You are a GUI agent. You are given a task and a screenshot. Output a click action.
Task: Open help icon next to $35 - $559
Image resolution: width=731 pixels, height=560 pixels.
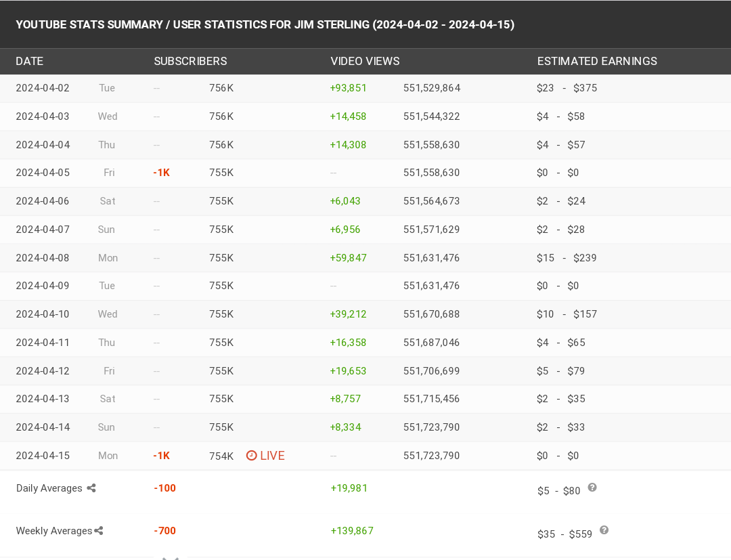tap(604, 530)
